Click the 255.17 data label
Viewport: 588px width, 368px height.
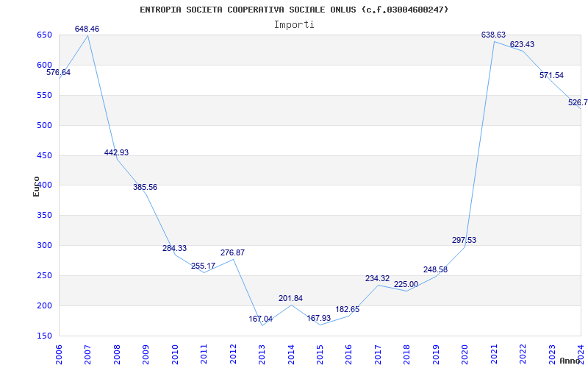[204, 266]
